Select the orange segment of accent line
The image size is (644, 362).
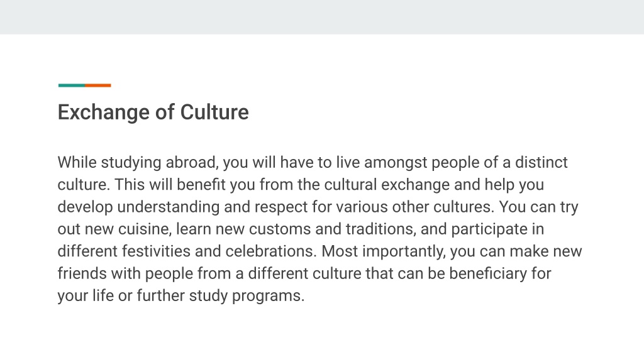[97, 85]
